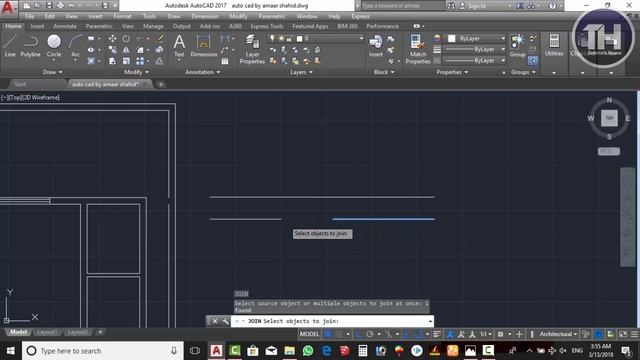Click the MODEL space button
640x360 pixels.
coord(309,334)
